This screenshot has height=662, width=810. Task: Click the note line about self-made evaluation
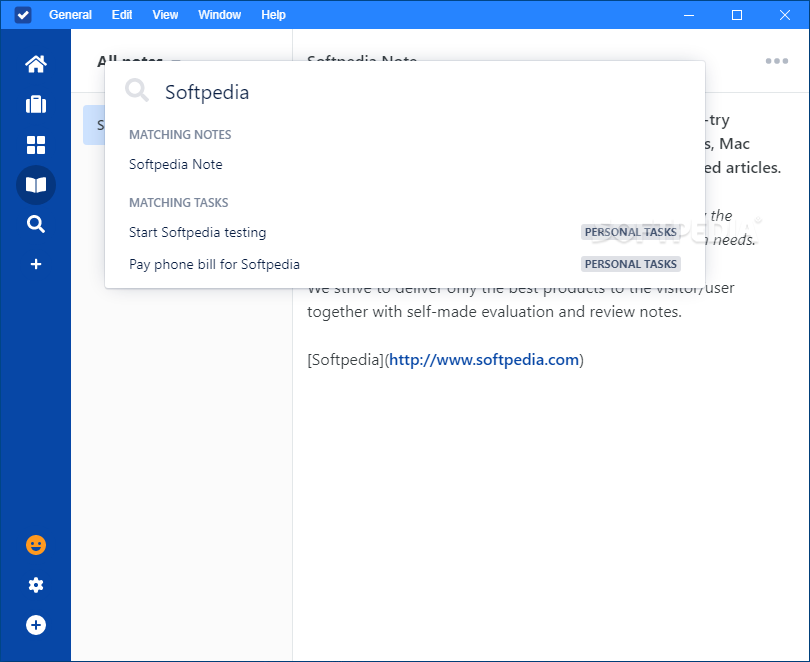click(x=494, y=312)
